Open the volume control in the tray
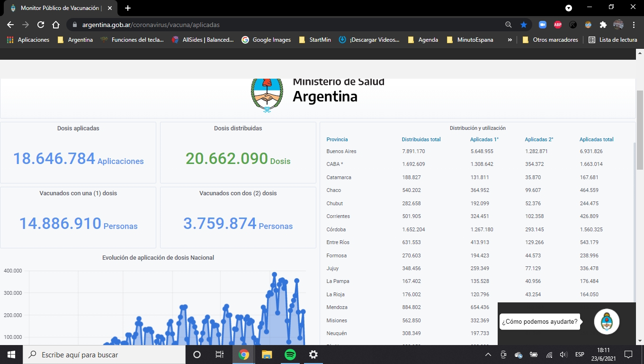Screen dimensions: 644x364 (563, 355)
